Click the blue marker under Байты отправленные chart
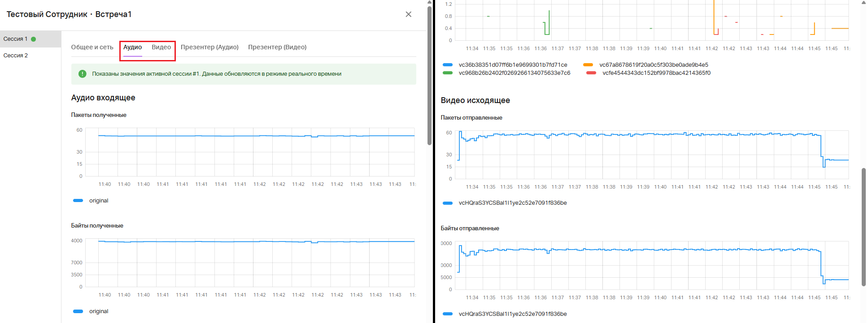868x323 pixels. [447, 314]
